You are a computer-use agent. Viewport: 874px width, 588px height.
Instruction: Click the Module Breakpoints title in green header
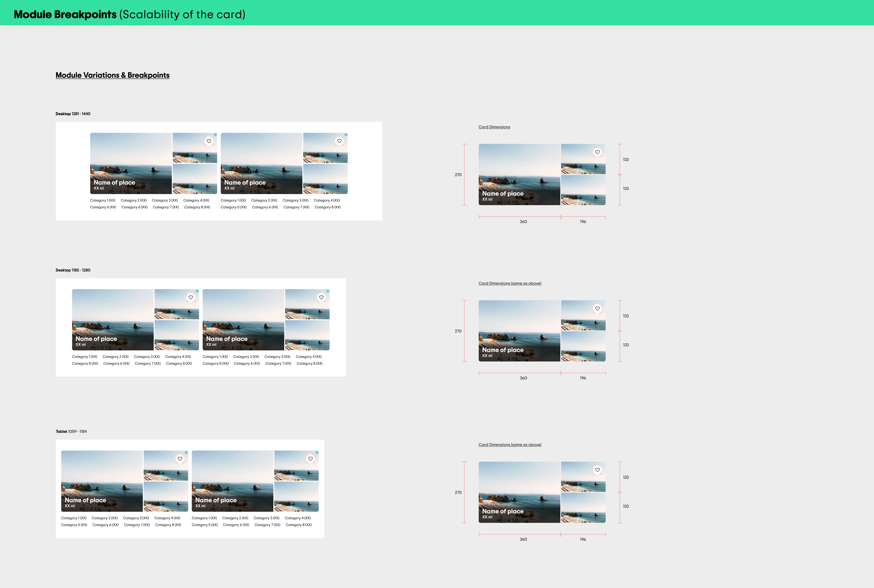pyautogui.click(x=65, y=14)
